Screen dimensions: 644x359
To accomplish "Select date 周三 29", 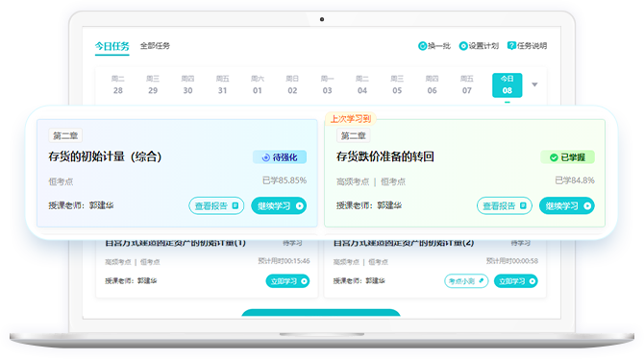I will [x=153, y=84].
